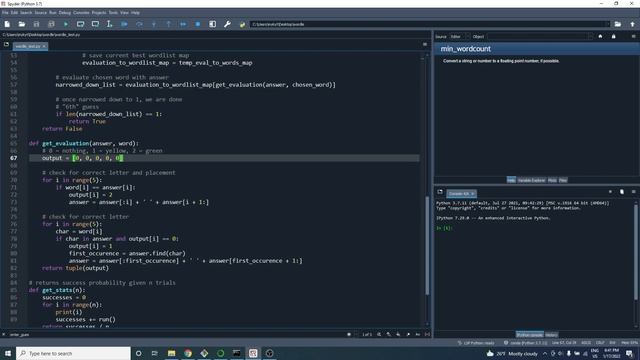Screen dimensions: 640x360
Task: Create a new file from the toolbar
Action: 7,24
